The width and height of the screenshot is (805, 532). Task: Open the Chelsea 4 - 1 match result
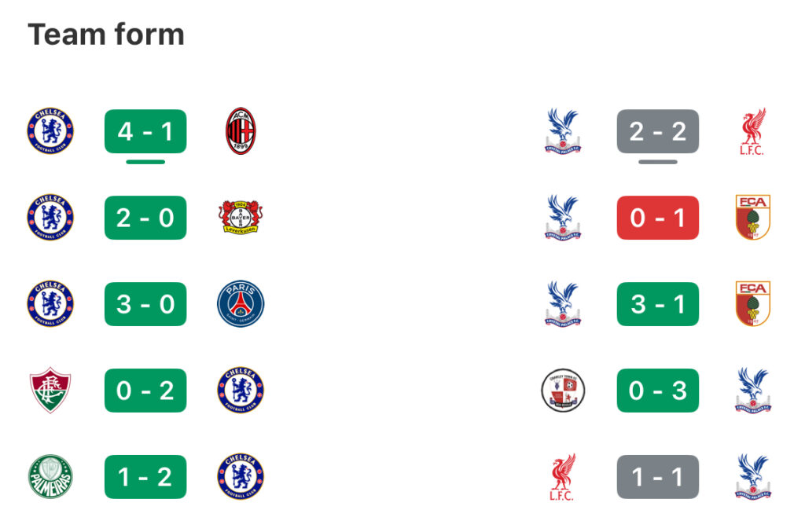pos(145,131)
